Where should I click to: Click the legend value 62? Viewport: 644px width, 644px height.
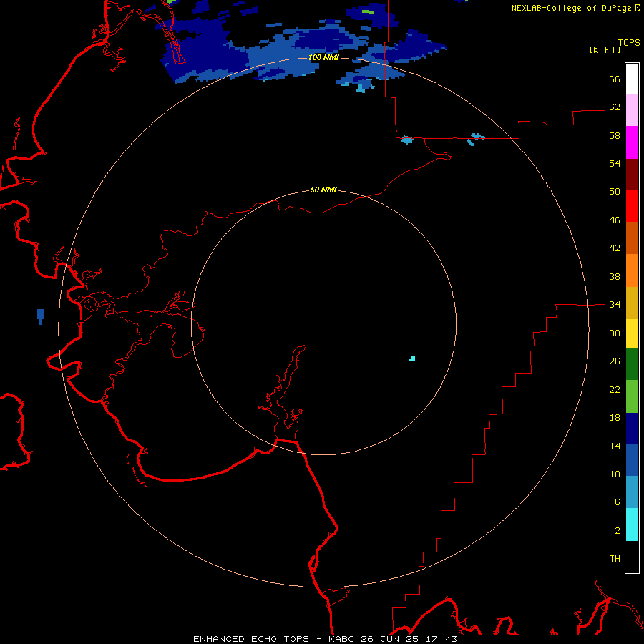point(615,107)
